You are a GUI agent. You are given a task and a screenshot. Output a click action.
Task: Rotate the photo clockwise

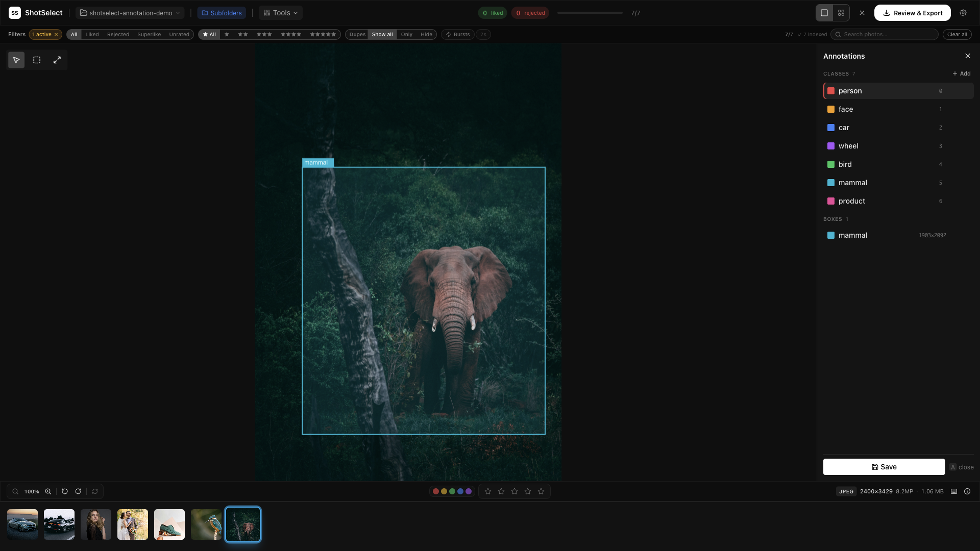click(x=78, y=491)
